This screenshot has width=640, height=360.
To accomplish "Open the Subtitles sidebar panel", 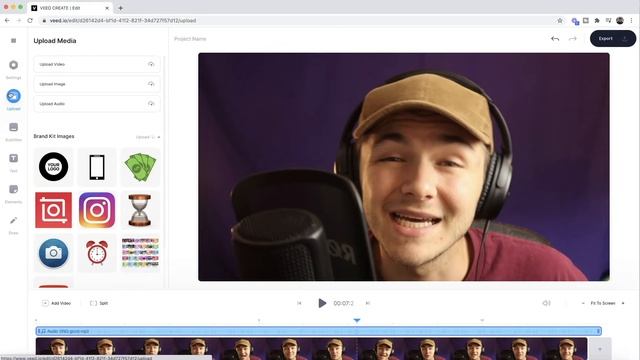I will pyautogui.click(x=13, y=131).
